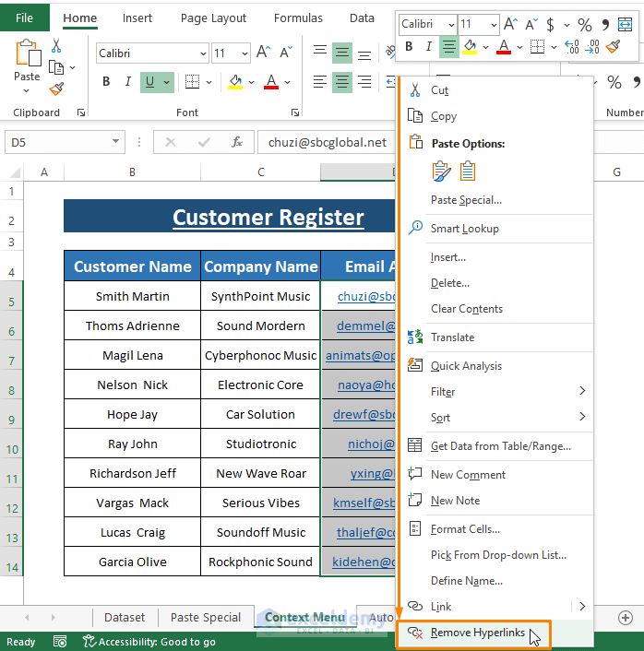Apply top align in the ribbon
Image resolution: width=644 pixels, height=651 pixels.
tap(319, 53)
